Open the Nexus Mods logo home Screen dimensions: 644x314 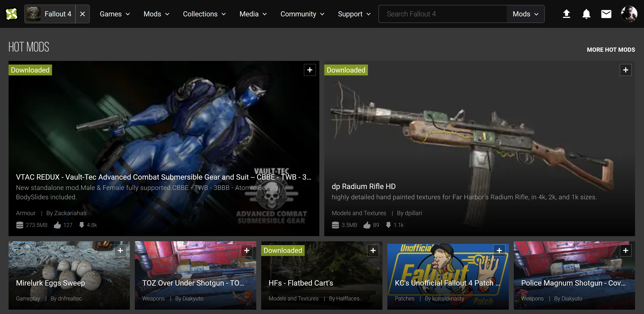tap(11, 14)
